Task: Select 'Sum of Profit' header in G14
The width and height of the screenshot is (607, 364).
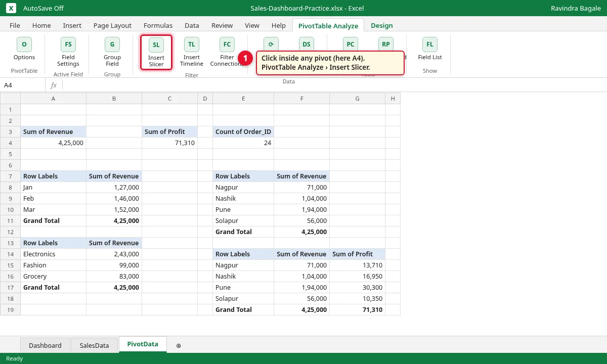Action: (358, 254)
